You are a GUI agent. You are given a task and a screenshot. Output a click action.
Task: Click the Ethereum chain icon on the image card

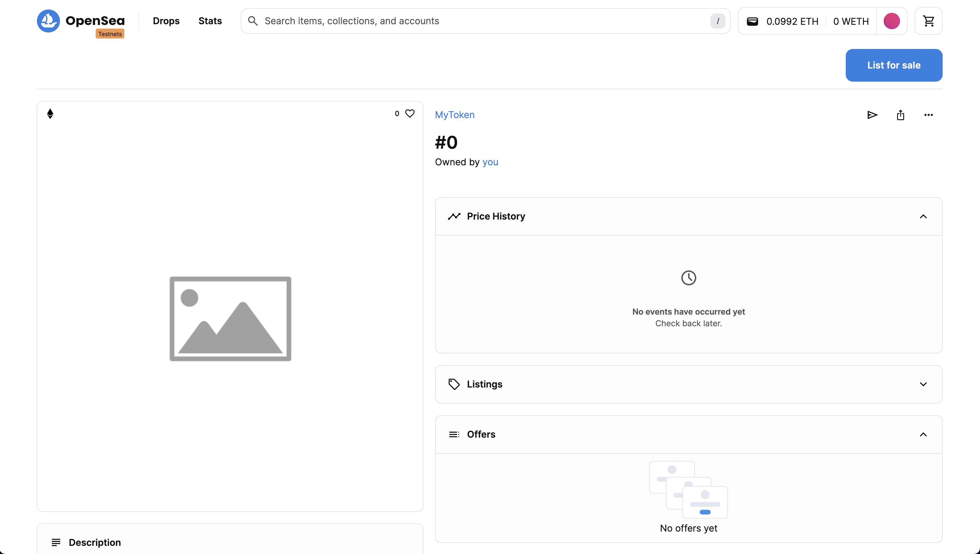point(50,113)
